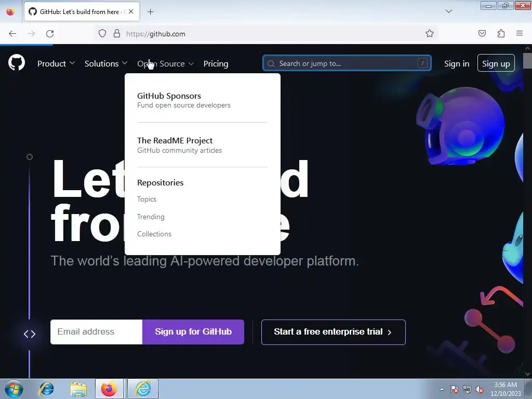Select Trending under Repositories
Viewport: 532px width, 399px height.
tap(151, 217)
